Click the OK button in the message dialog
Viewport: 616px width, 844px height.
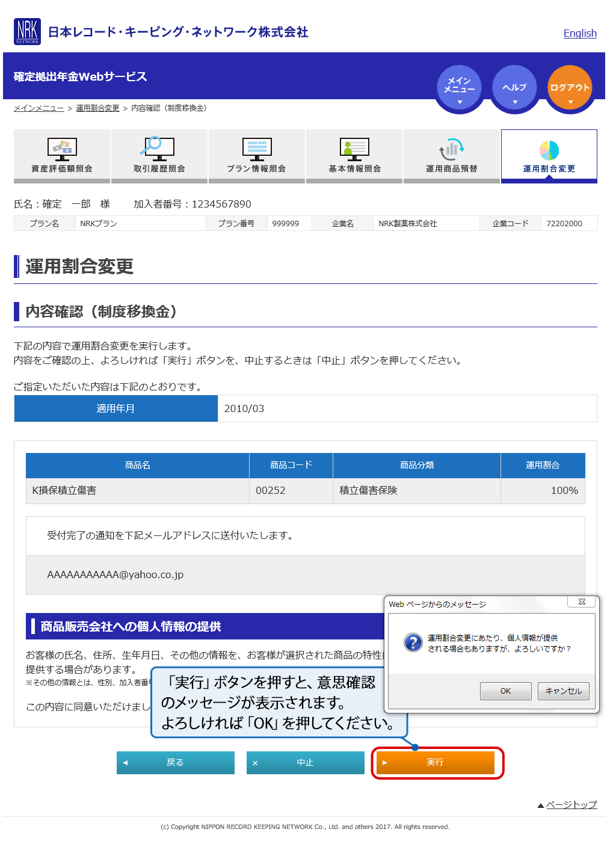click(x=505, y=691)
